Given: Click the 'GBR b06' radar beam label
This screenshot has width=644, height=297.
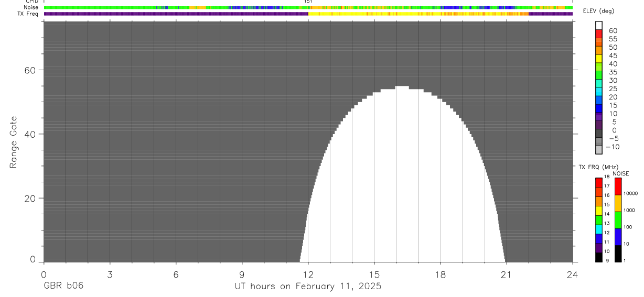Looking at the screenshot, I should pos(63,286).
